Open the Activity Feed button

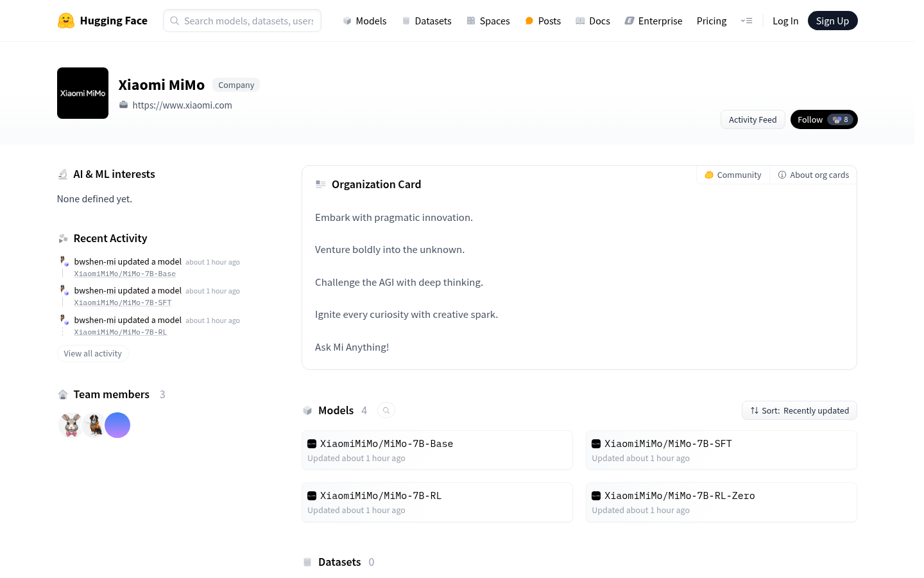pos(753,119)
